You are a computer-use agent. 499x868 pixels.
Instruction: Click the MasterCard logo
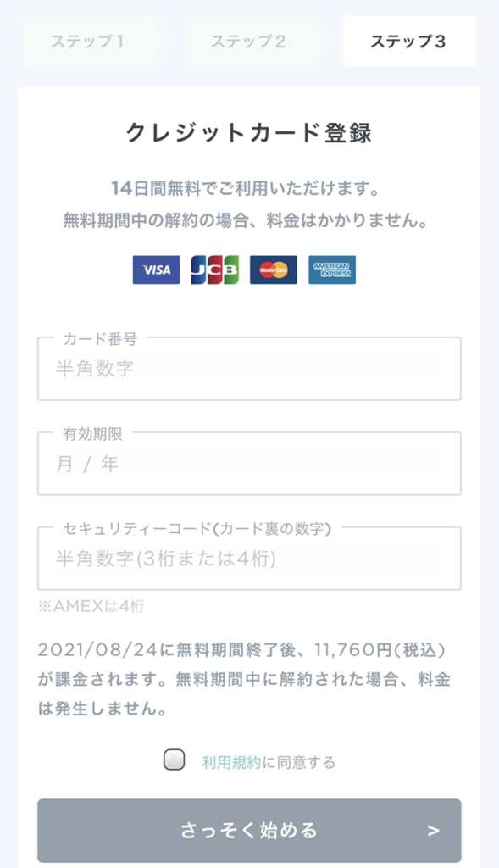pos(274,270)
